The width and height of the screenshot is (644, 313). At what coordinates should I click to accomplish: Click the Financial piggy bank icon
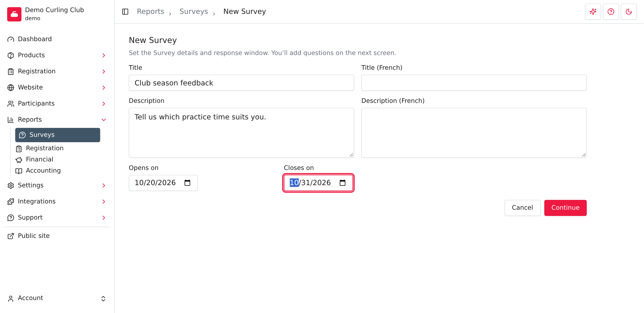tap(19, 160)
